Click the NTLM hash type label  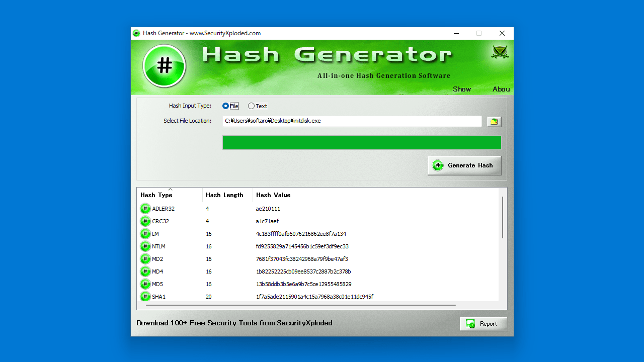point(158,246)
